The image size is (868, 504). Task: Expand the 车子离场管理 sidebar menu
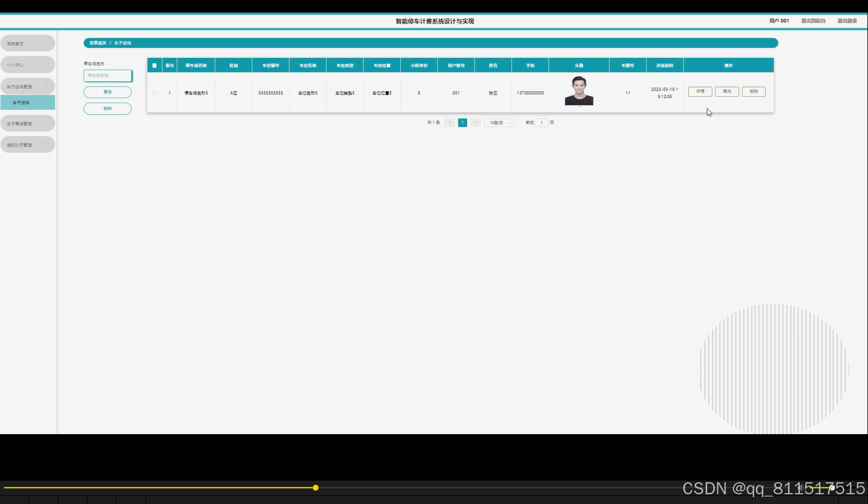27,123
